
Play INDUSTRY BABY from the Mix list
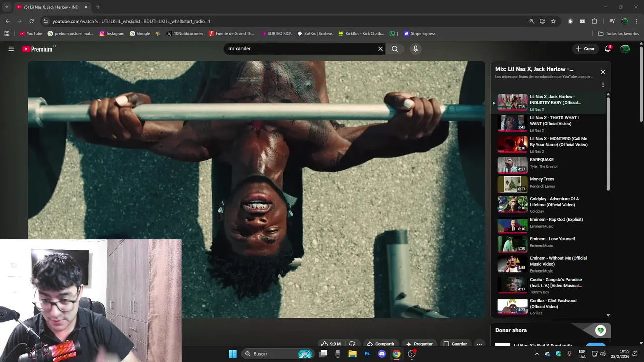pos(548,102)
